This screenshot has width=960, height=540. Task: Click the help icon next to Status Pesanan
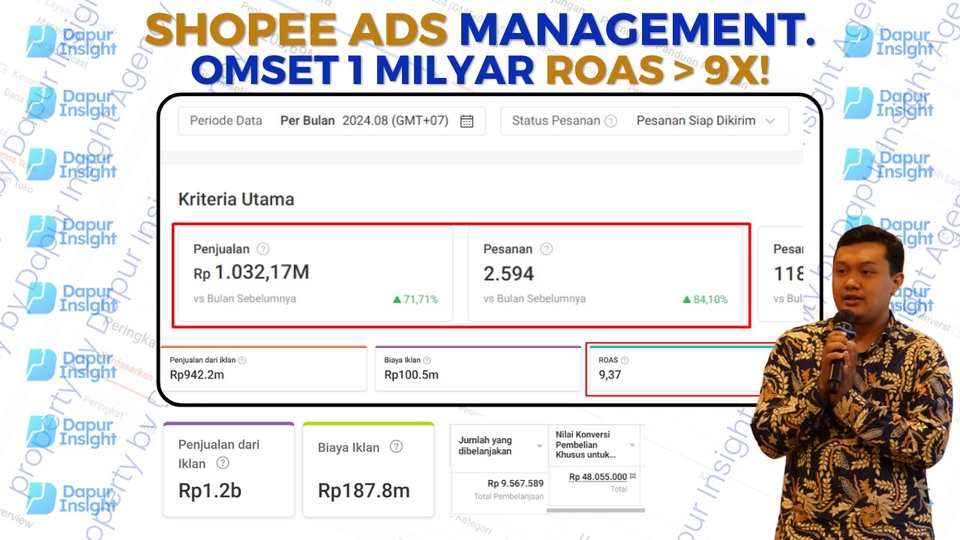[610, 121]
